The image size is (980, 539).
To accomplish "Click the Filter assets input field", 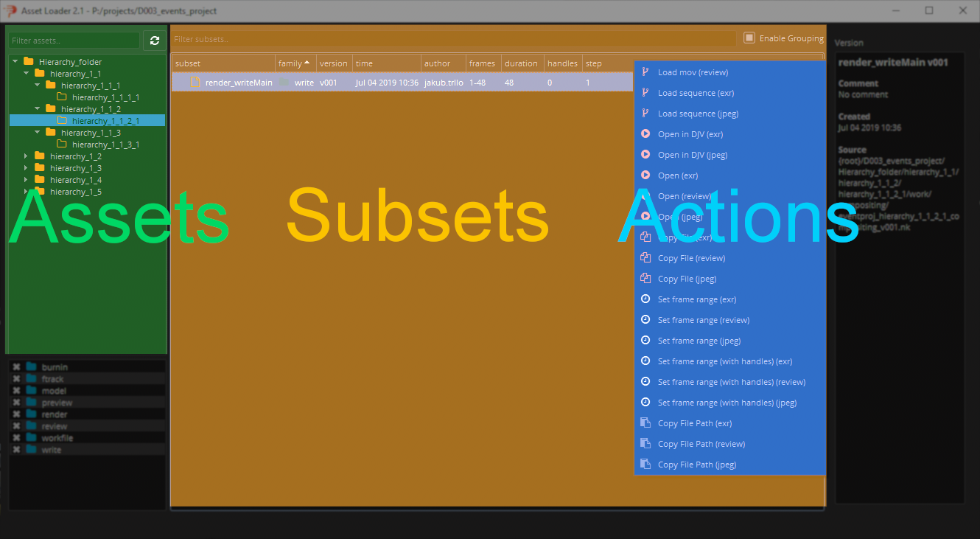I will pyautogui.click(x=74, y=41).
